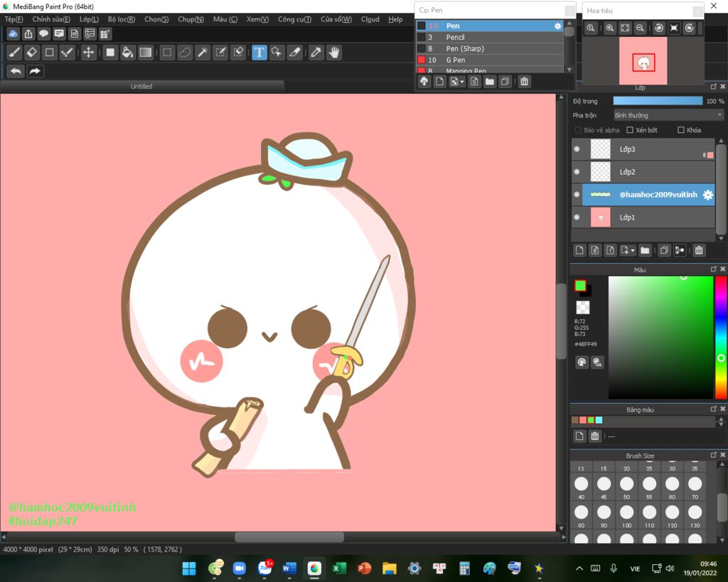Toggle visibility of layer Lớp3
The width and height of the screenshot is (728, 582).
[x=577, y=149]
